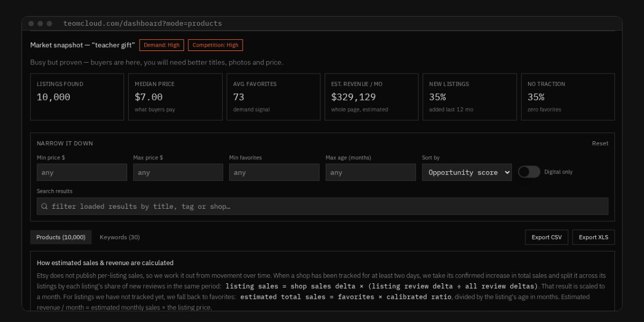Viewport: 644px width, 322px height.
Task: Click the How estimated sales heading
Action: coord(105,263)
